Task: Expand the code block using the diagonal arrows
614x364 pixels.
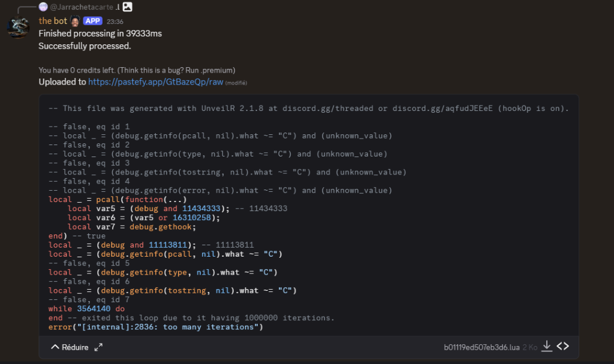Action: click(98, 347)
